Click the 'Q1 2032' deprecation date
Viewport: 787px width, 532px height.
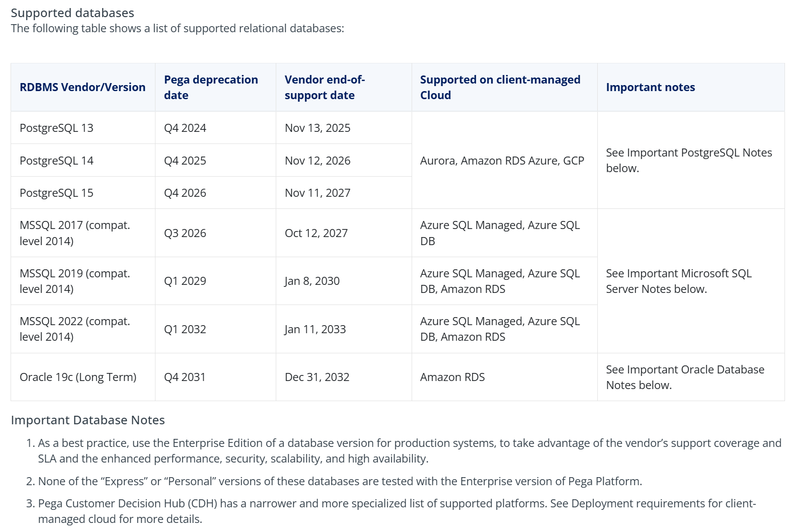[185, 329]
